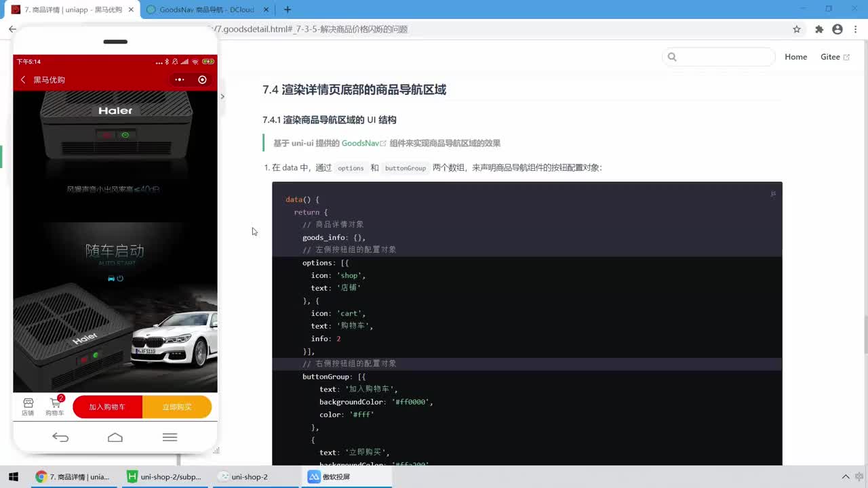This screenshot has width=868, height=488.
Task: Click the 随车启动 product image
Action: (x=115, y=307)
